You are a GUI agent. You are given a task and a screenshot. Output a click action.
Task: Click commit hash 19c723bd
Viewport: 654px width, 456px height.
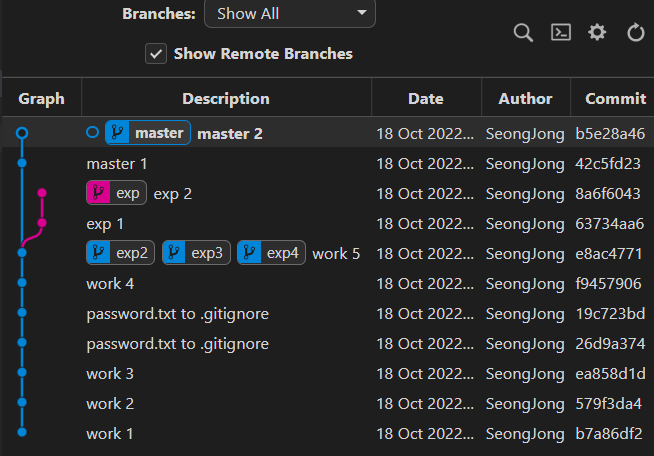(610, 314)
